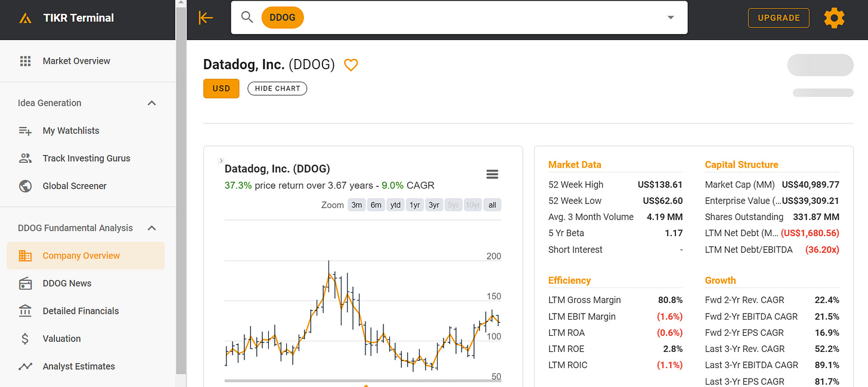
Task: Click the Detailed Financials bank icon
Action: coord(25,311)
